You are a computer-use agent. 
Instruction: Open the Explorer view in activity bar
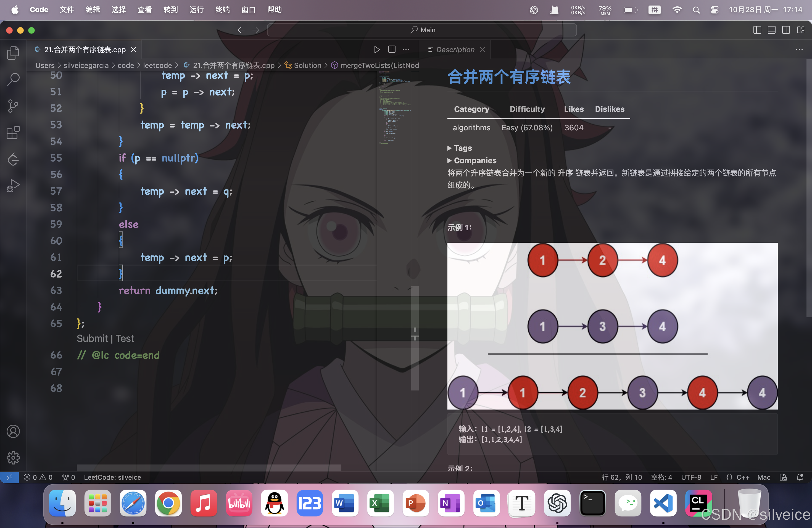click(13, 53)
